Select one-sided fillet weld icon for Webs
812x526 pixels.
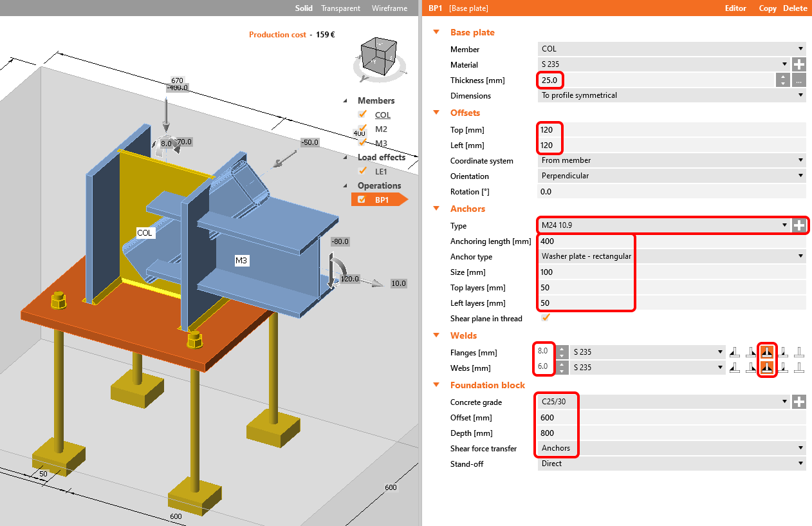tap(735, 367)
